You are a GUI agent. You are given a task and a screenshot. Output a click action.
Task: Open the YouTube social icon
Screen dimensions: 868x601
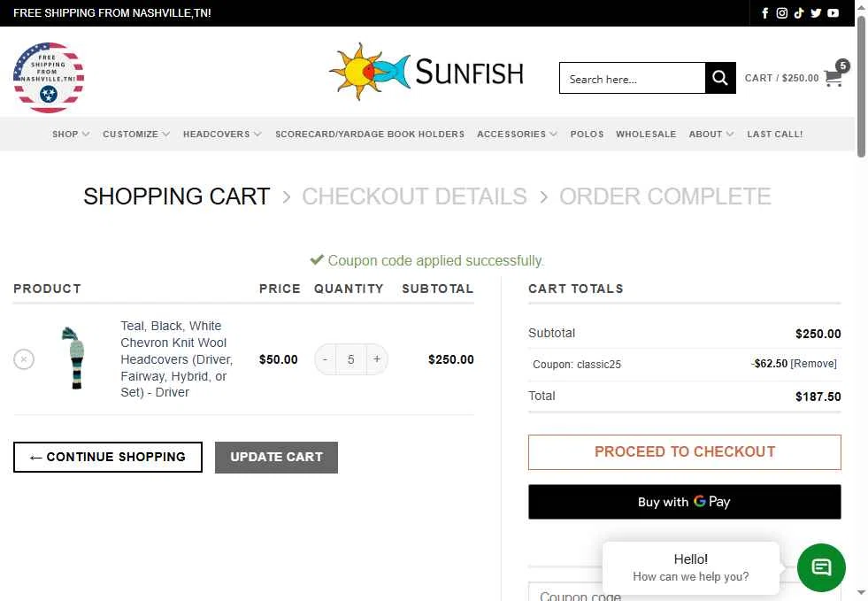pos(833,12)
